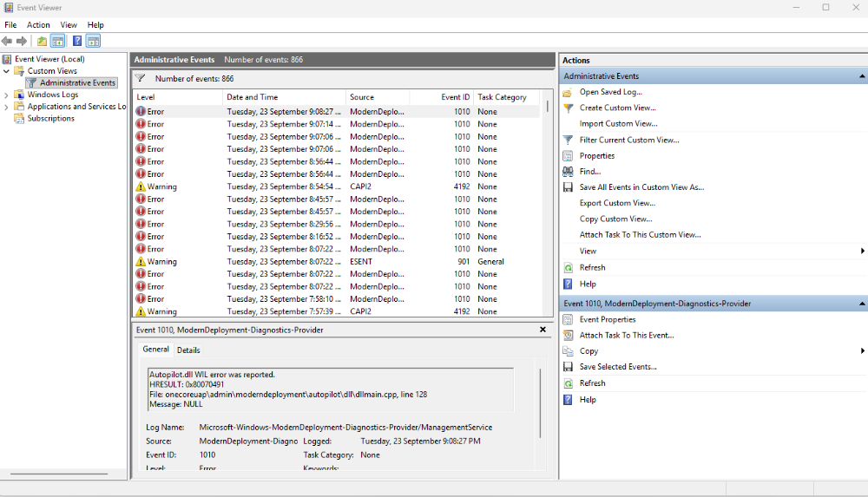The width and height of the screenshot is (868, 497).
Task: Collapse the Event 1010 actions section
Action: point(862,304)
